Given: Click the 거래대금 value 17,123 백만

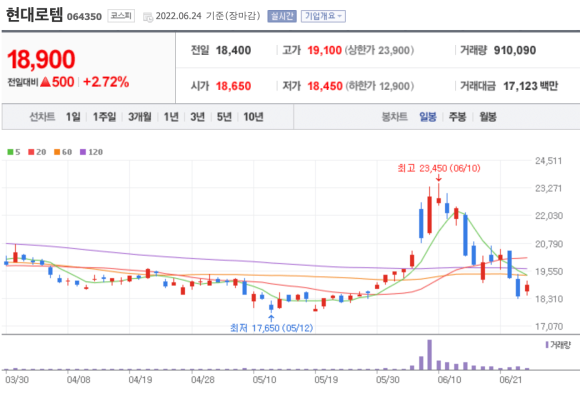Looking at the screenshot, I should click(x=530, y=86).
